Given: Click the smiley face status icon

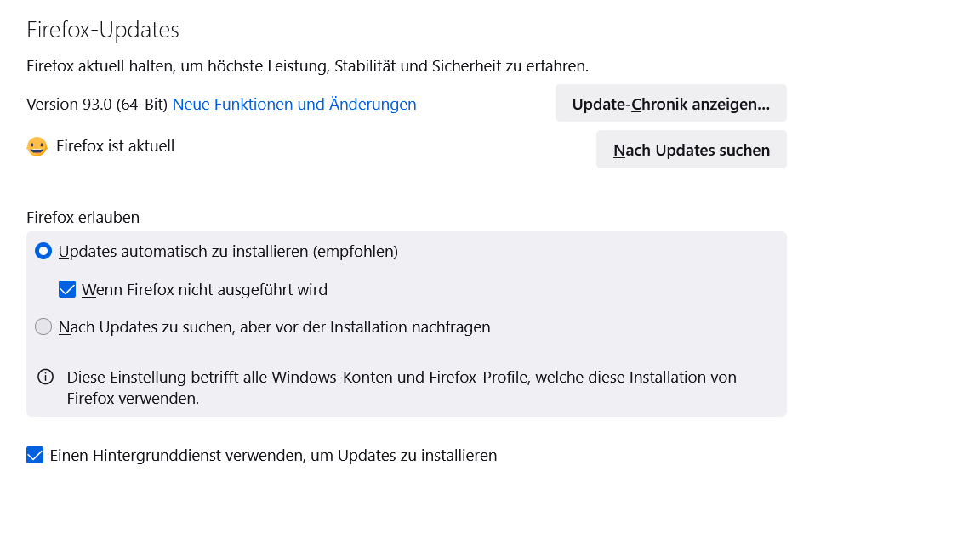Looking at the screenshot, I should (37, 147).
